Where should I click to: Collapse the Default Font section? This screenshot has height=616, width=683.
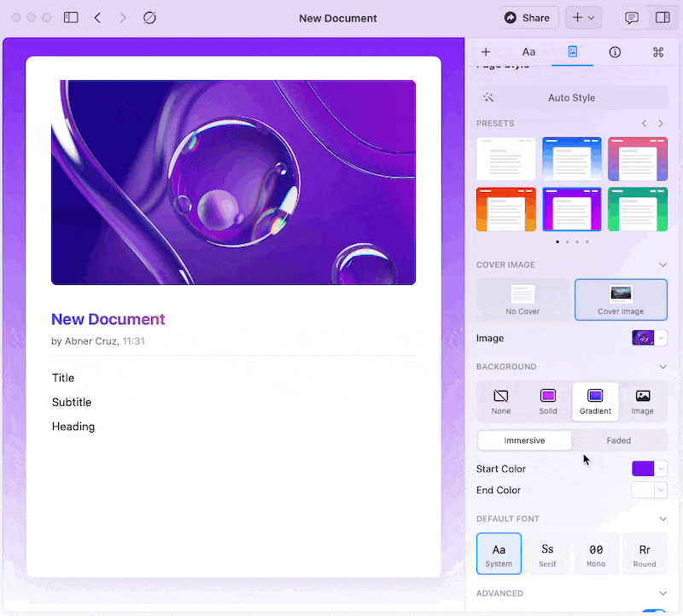pos(663,519)
